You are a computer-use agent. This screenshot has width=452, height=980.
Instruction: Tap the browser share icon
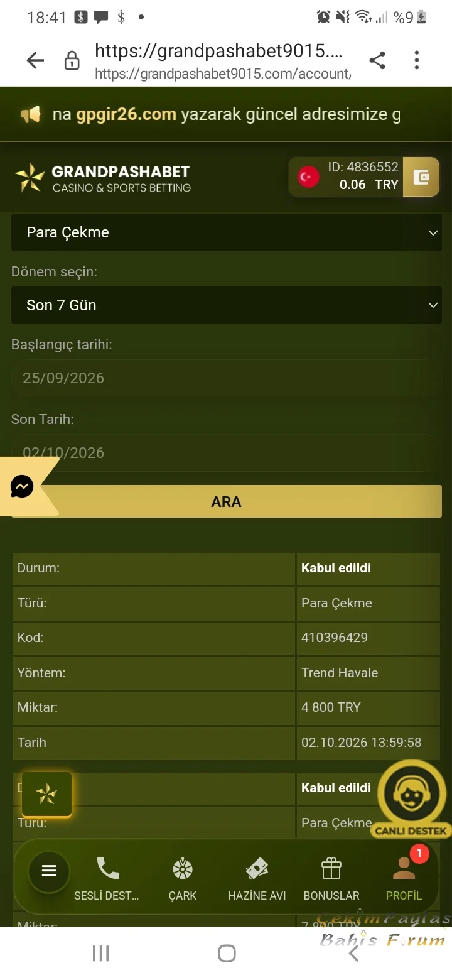point(377,60)
